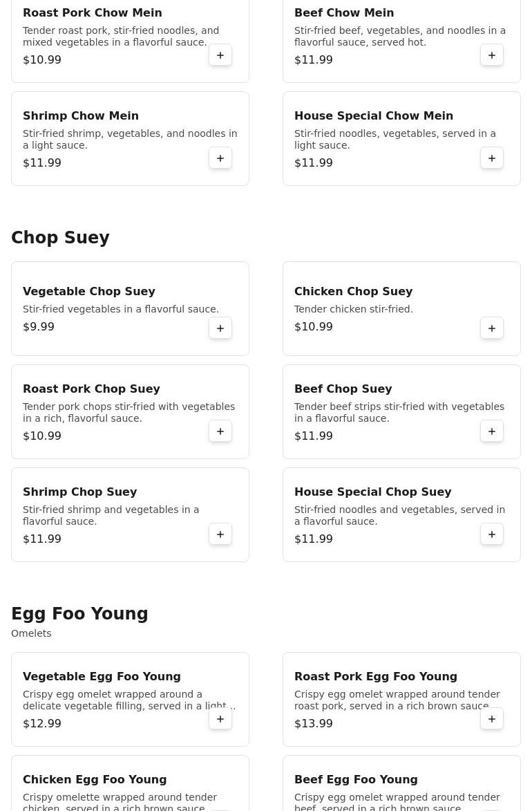Add Beef Chow Mein to order

492,55
